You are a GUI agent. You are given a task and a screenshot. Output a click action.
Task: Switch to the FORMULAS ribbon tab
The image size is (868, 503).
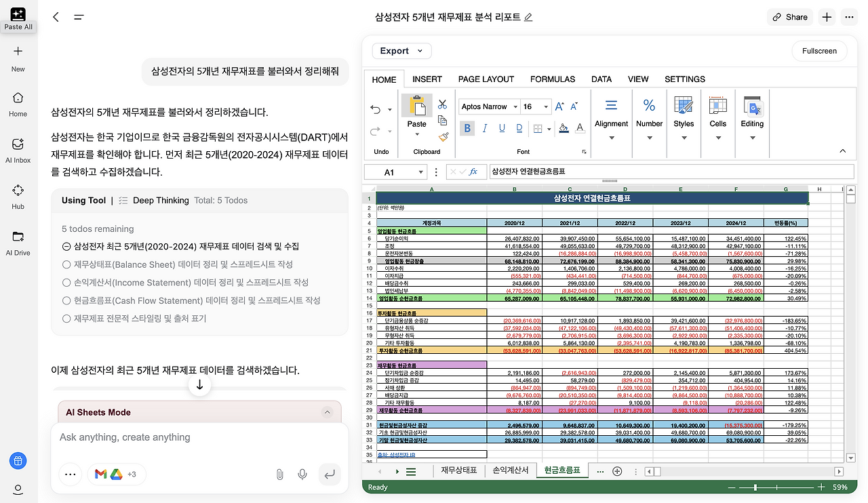click(x=553, y=79)
